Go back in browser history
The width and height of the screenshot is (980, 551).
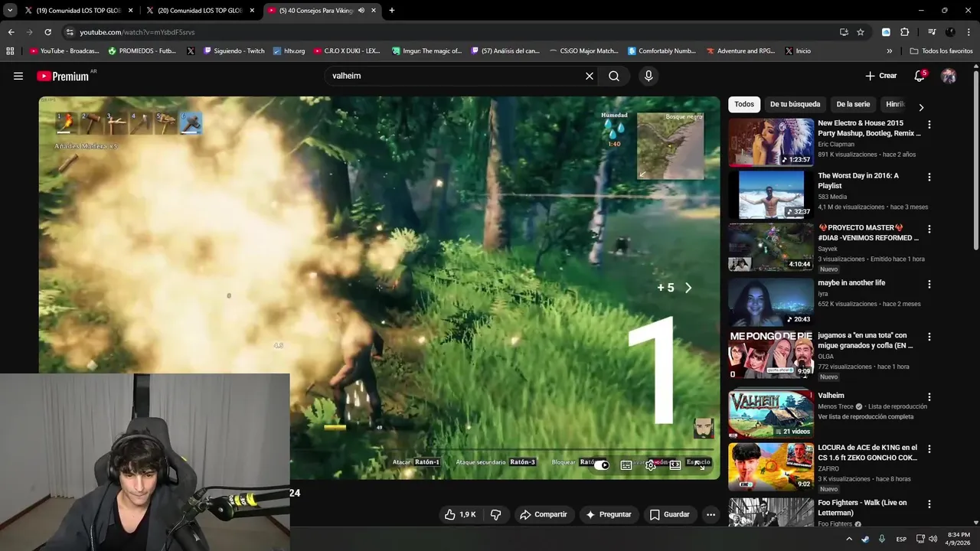(11, 32)
